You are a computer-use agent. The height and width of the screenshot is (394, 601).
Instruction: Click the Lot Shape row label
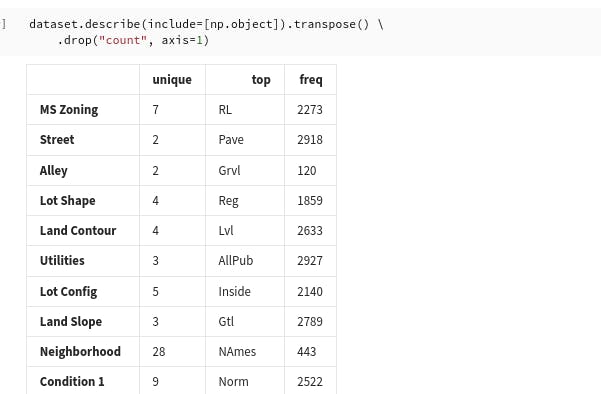coord(67,200)
